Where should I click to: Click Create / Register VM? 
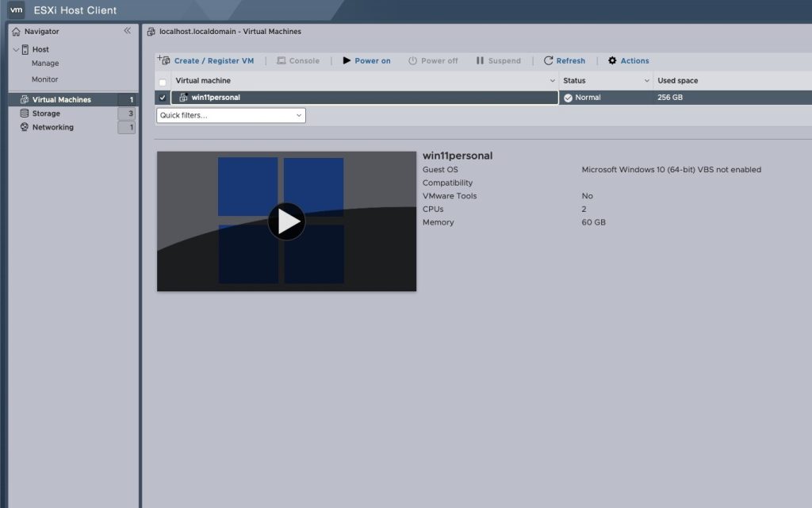[214, 60]
